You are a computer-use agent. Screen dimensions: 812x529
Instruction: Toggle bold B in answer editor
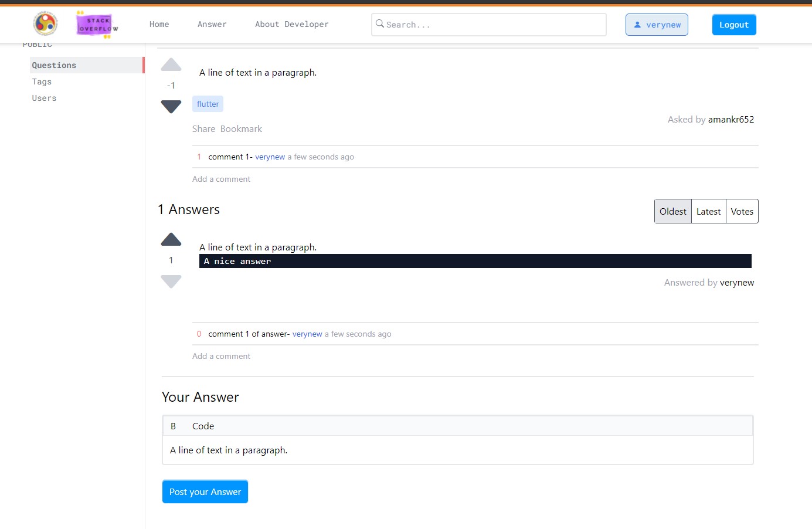tap(173, 426)
